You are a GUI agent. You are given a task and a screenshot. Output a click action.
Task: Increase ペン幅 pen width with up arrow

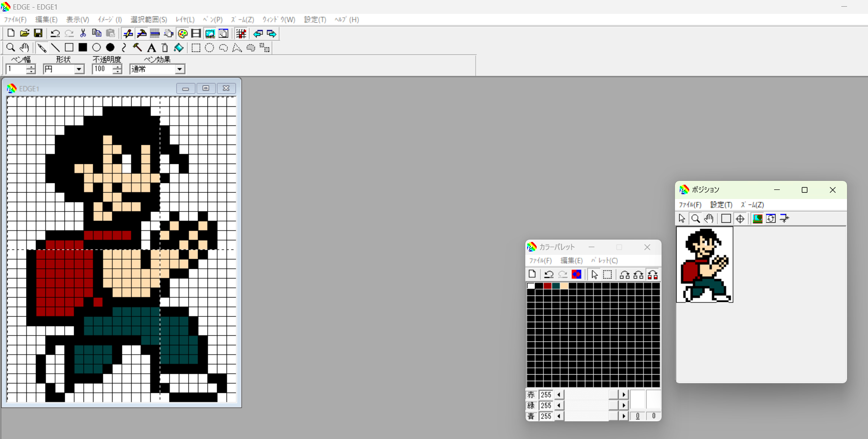31,67
